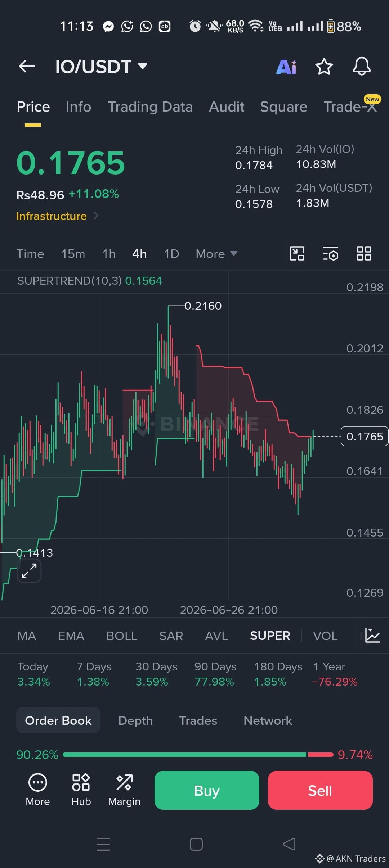This screenshot has width=389, height=868.
Task: Tap the current price tag 0.1765 on axis
Action: (365, 436)
